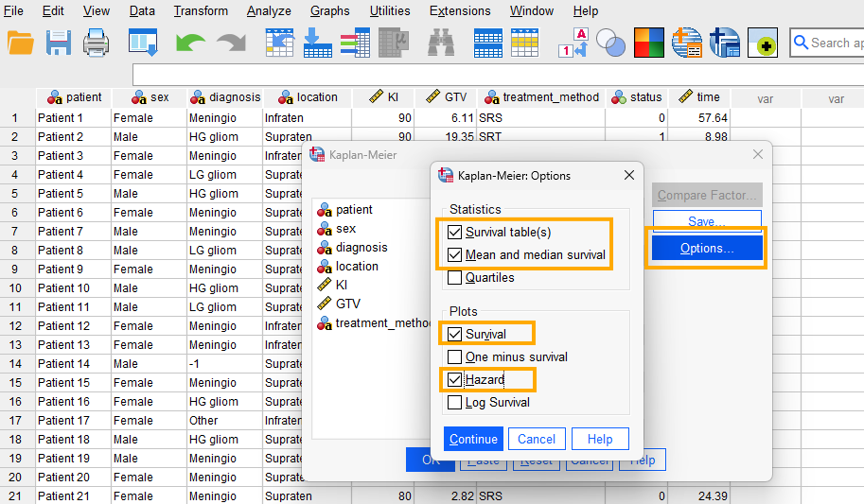This screenshot has width=864, height=504.
Task: Open the Edit menu
Action: tap(53, 11)
